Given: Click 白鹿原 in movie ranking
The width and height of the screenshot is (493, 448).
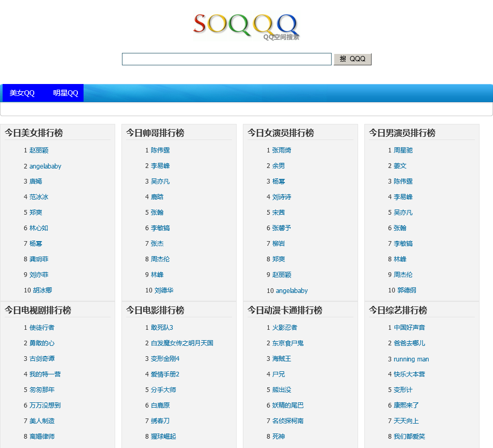Looking at the screenshot, I should [x=160, y=405].
